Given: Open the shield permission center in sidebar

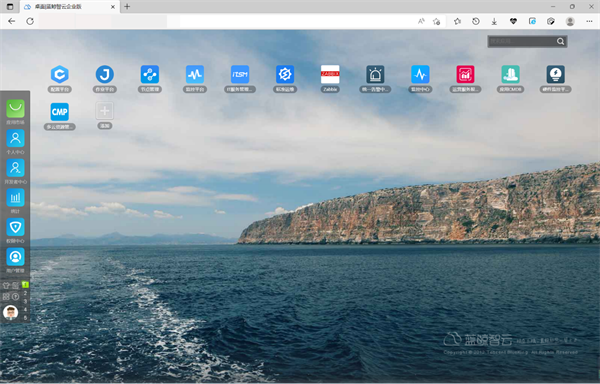Looking at the screenshot, I should pos(15,227).
